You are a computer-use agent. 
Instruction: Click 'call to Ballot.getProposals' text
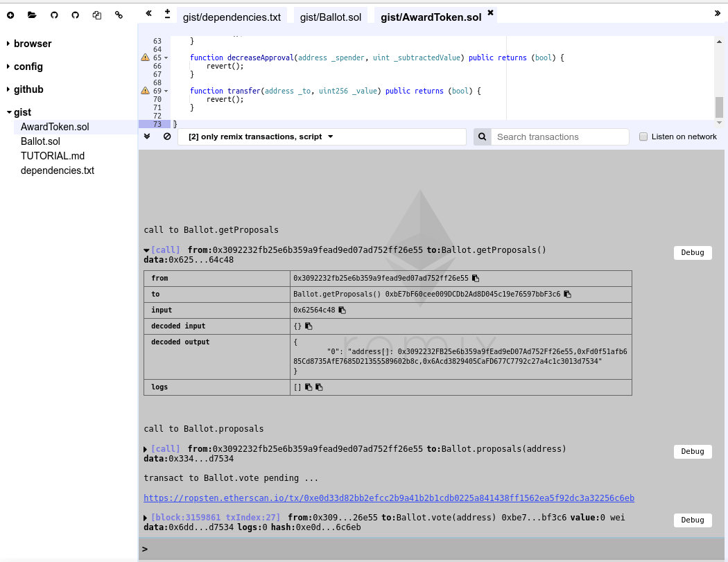(211, 229)
